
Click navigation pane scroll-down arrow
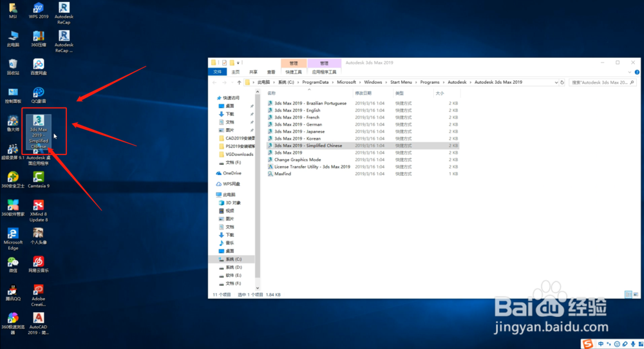258,288
